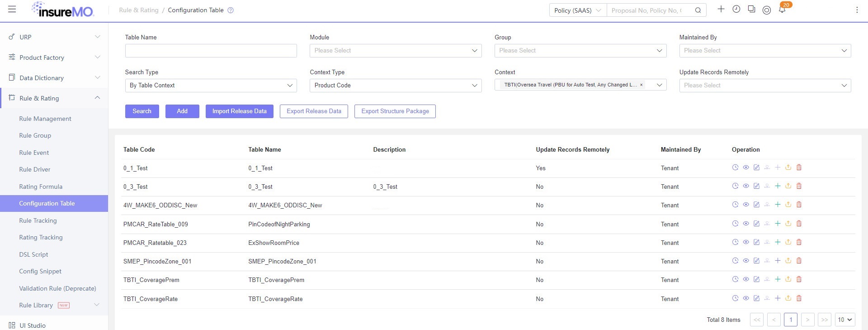The width and height of the screenshot is (868, 330).
Task: Click the plus icon in the top header
Action: pos(721,9)
